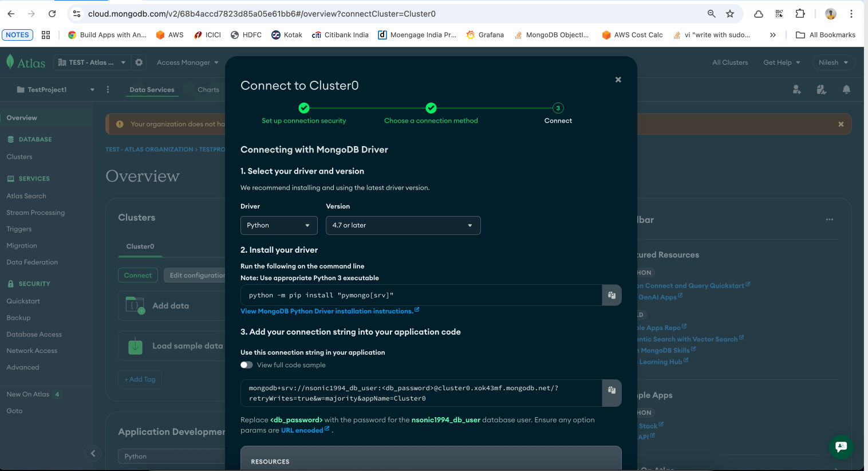
Task: Switch to the Data Services tab
Action: point(152,89)
